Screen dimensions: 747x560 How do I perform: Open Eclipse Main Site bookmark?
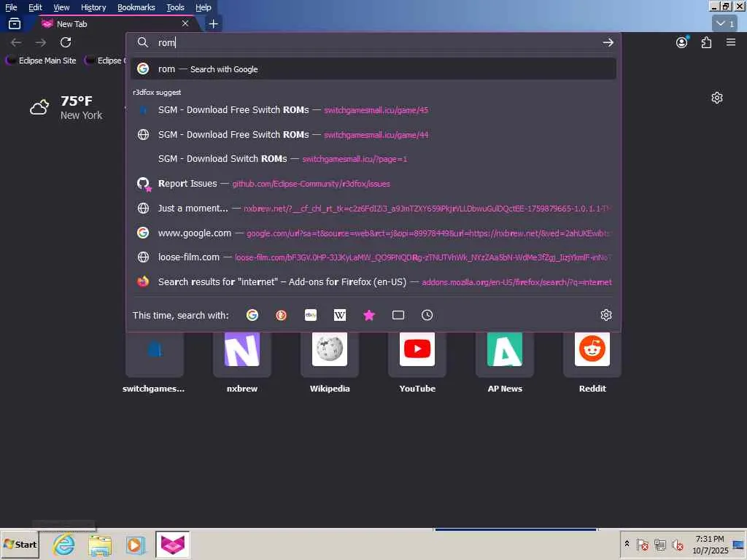tap(41, 61)
